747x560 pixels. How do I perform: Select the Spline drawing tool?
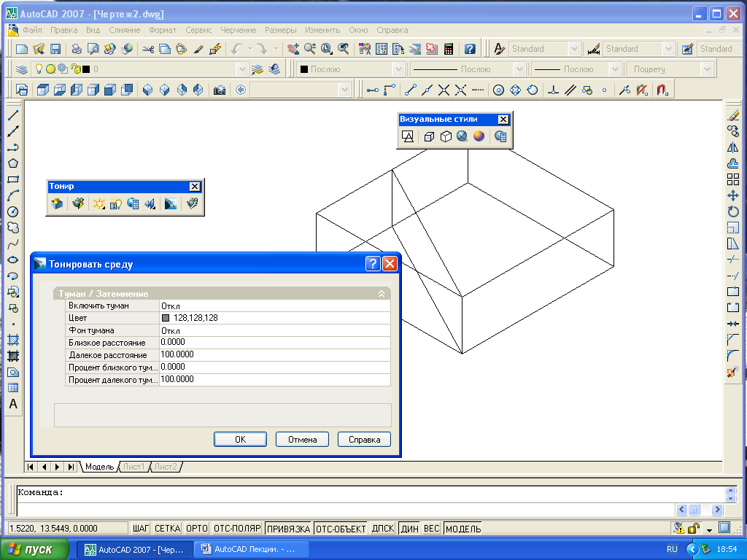13,244
